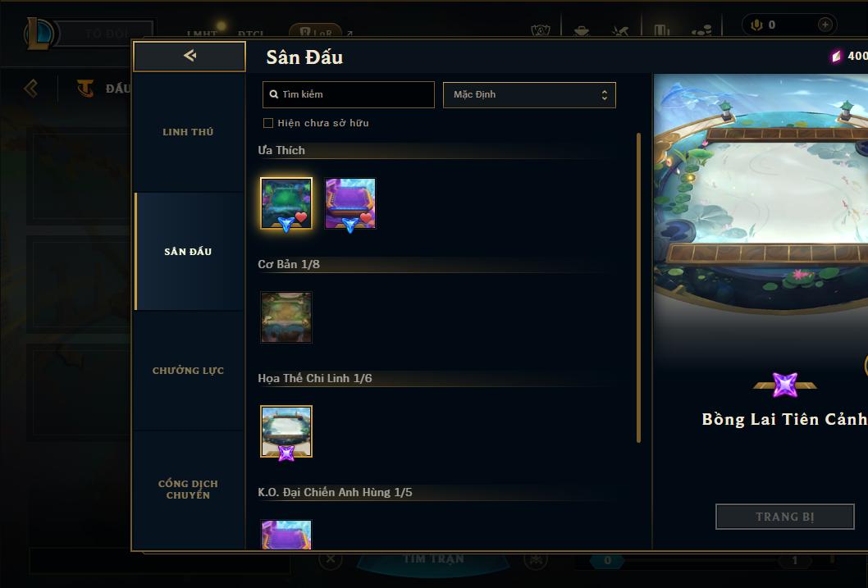The height and width of the screenshot is (588, 868).
Task: Click the heart icon on green favorite arena
Action: [x=301, y=217]
